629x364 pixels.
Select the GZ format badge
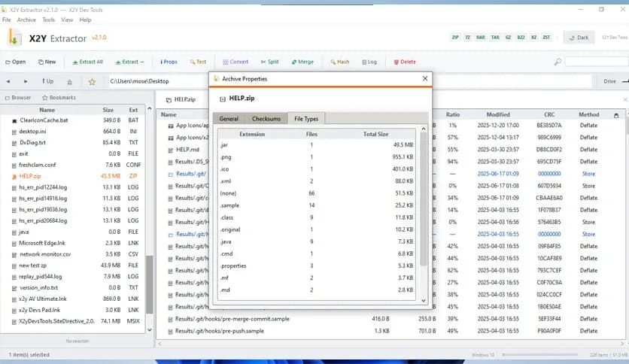click(509, 38)
